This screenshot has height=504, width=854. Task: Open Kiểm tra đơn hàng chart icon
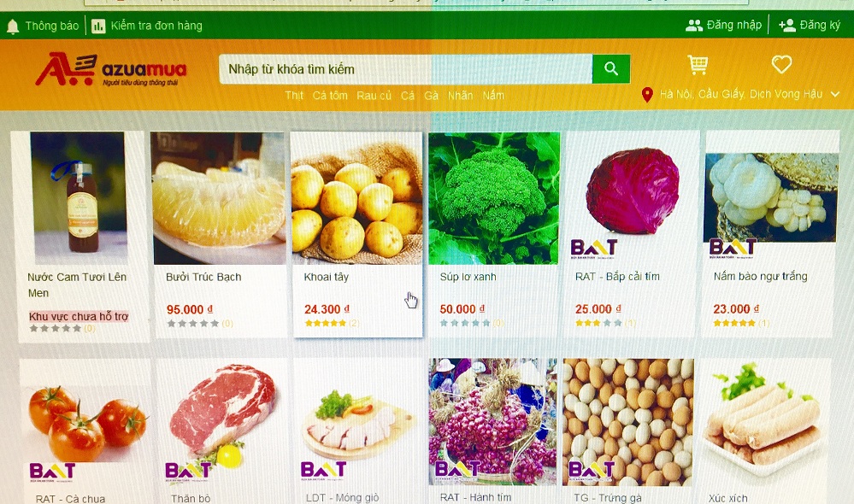point(98,26)
